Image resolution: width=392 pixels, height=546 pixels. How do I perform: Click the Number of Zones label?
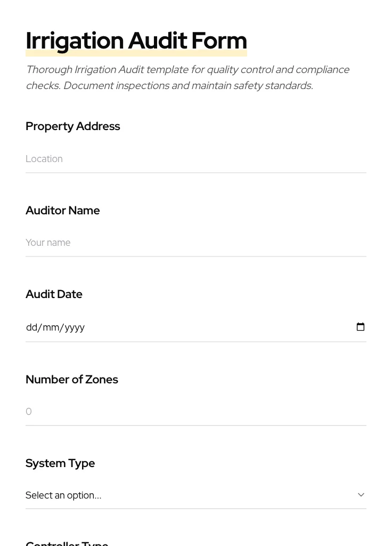pyautogui.click(x=72, y=380)
